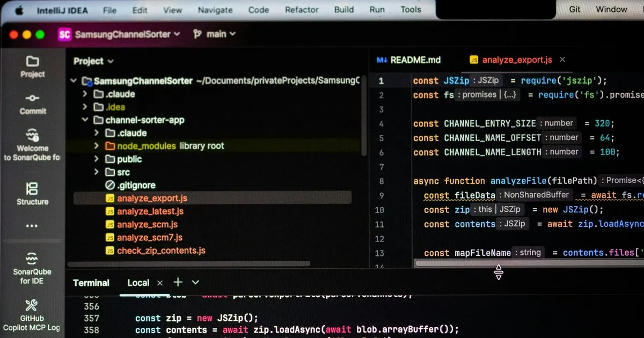644x338 pixels.
Task: Expand the .idea folder in tree
Action: coord(85,107)
